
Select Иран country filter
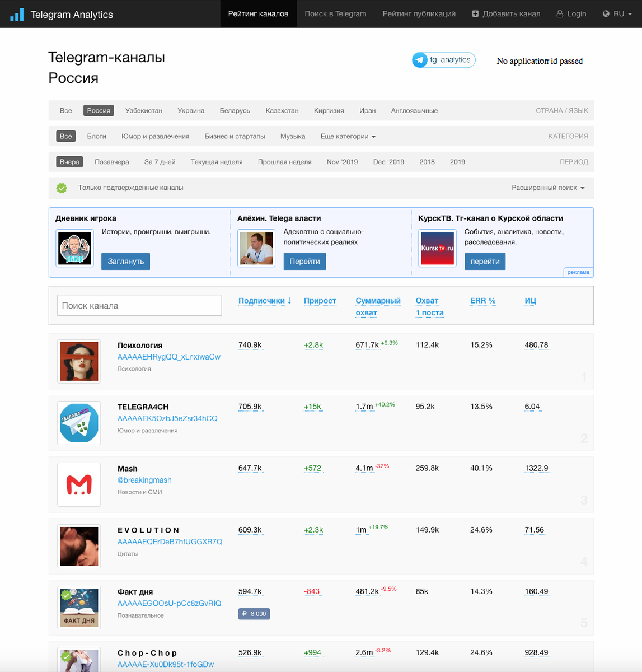368,110
